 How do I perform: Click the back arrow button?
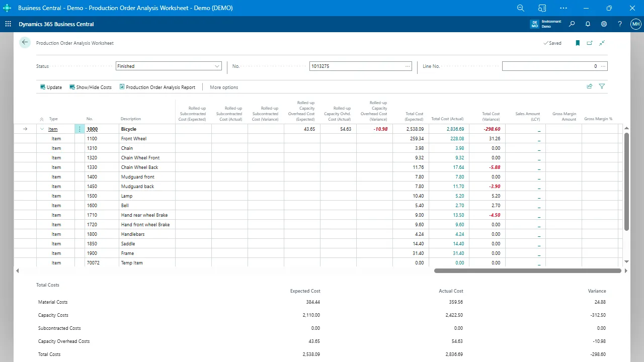click(x=25, y=43)
